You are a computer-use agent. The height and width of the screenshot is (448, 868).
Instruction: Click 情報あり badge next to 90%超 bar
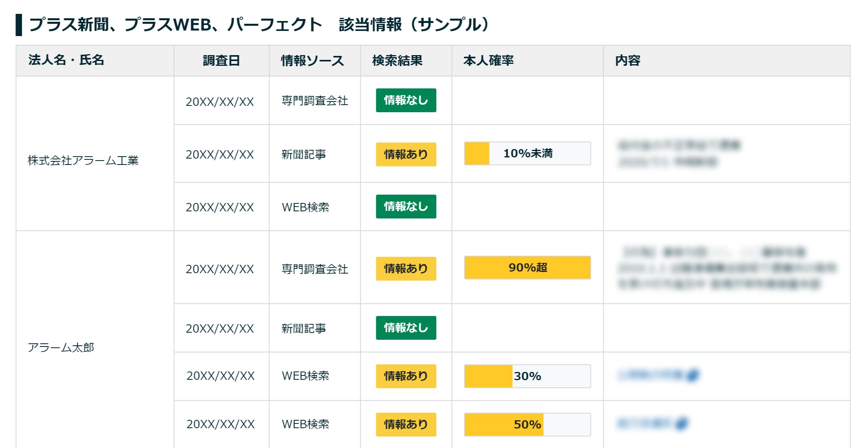[406, 268]
